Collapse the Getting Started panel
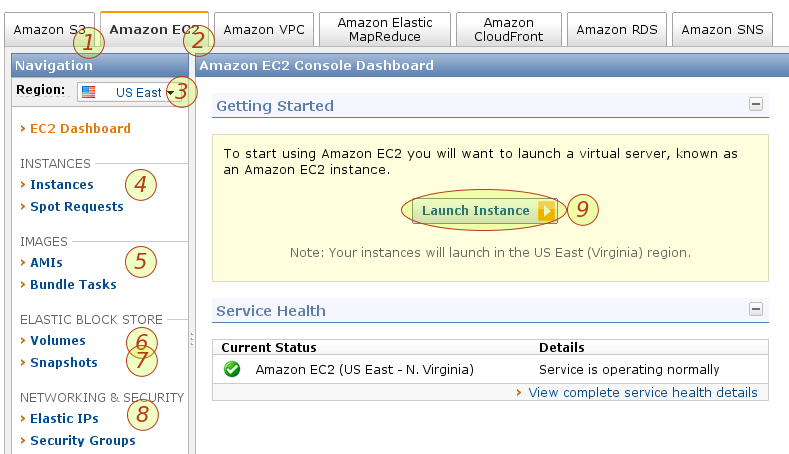The image size is (789, 454). (x=756, y=104)
